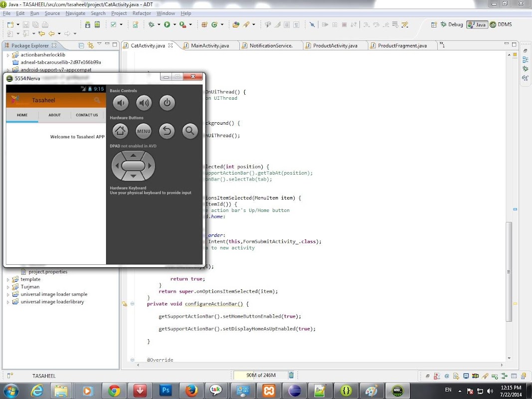Toggle Link with Editor in Package Explorer

pyautogui.click(x=90, y=45)
